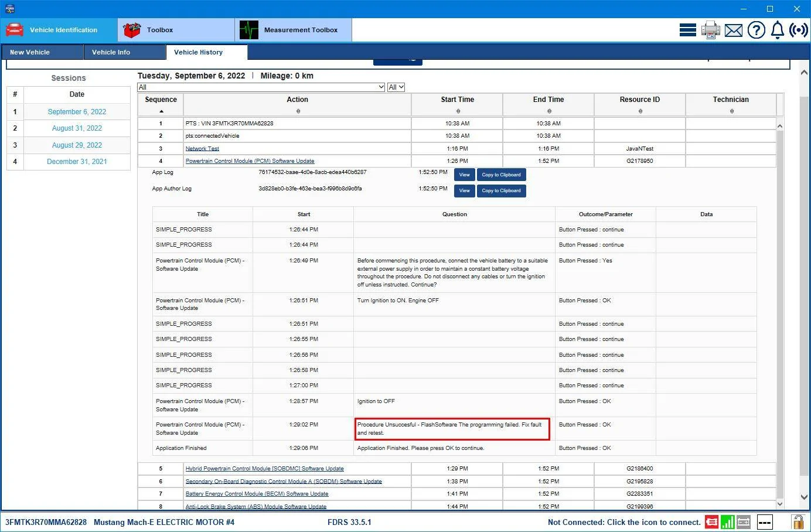Switch to the Measurement Toolbox tab
The width and height of the screenshot is (811, 532).
(293, 30)
